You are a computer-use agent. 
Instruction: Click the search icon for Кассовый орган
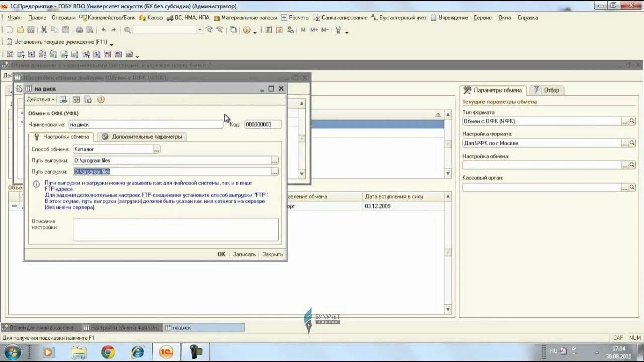pyautogui.click(x=632, y=187)
